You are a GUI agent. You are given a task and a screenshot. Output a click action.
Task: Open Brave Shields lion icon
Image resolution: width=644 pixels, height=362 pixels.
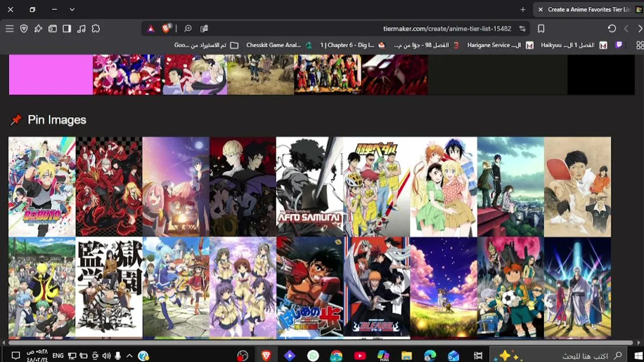pyautogui.click(x=166, y=29)
